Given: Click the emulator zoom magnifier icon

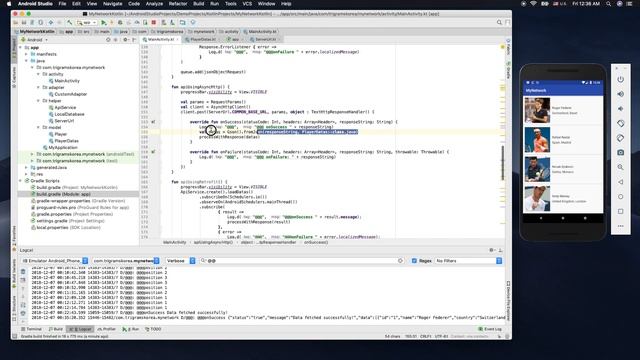Looking at the screenshot, I should (x=620, y=167).
